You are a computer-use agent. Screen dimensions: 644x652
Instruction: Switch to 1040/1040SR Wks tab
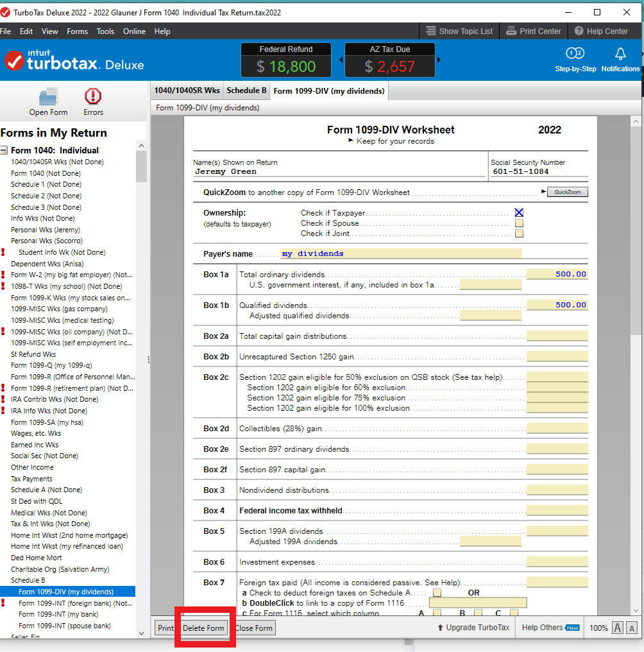pyautogui.click(x=187, y=90)
